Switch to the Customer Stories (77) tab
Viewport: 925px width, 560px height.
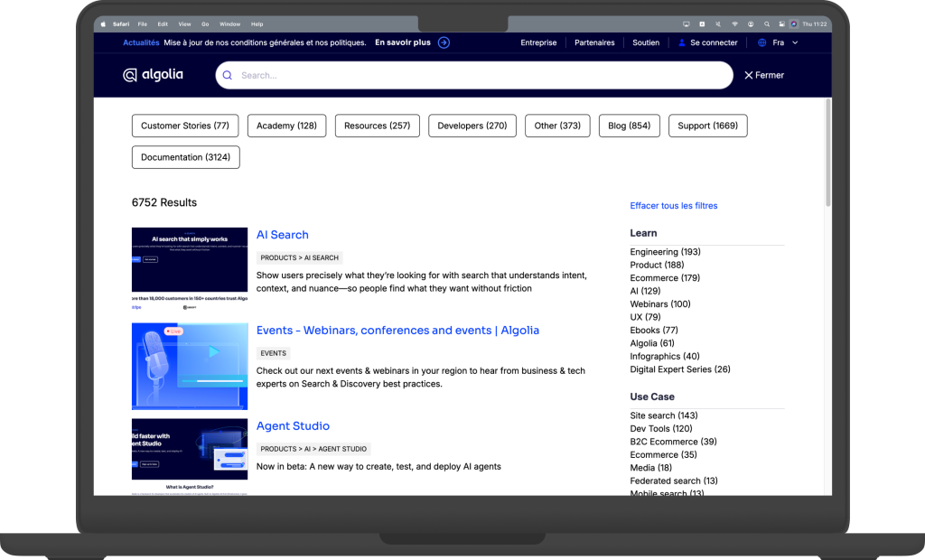click(184, 126)
